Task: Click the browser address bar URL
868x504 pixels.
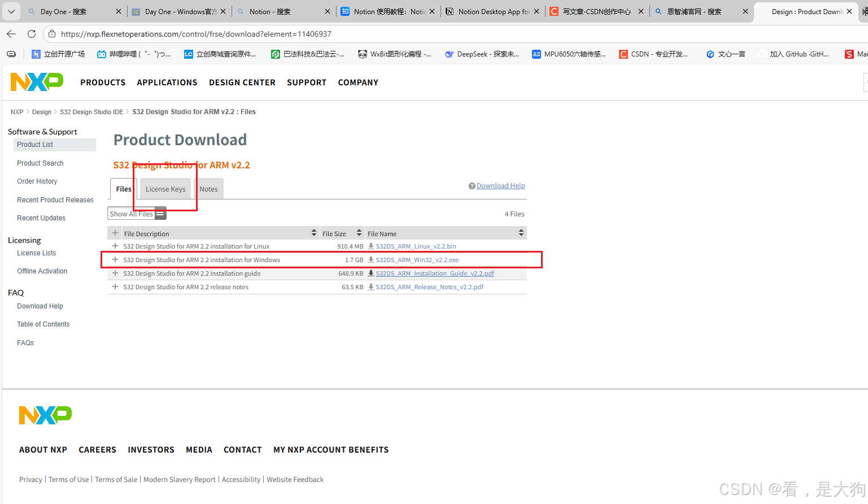Action: (196, 34)
